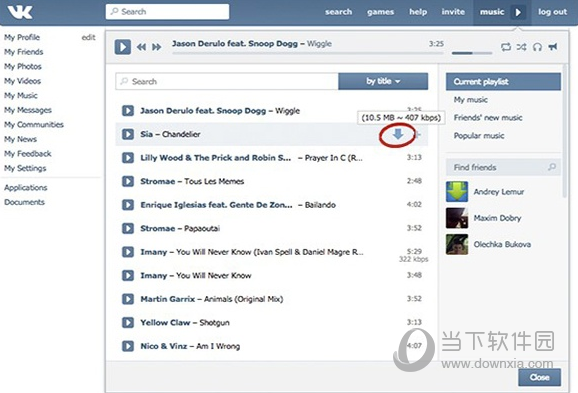Play Imany – You Will Never Know at 3:48
Viewport: 578px width, 393px height.
[128, 275]
